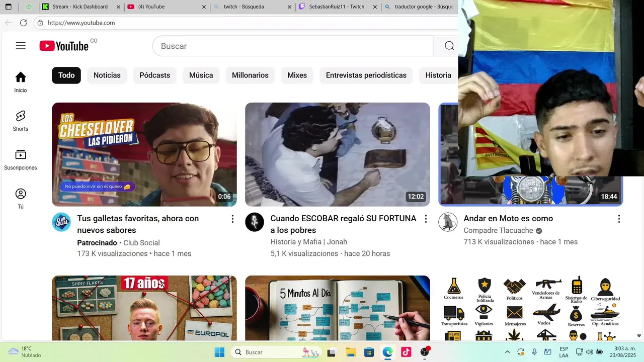Viewport: 644px width, 362px height.
Task: Select the Historia filter chip
Action: (x=438, y=75)
